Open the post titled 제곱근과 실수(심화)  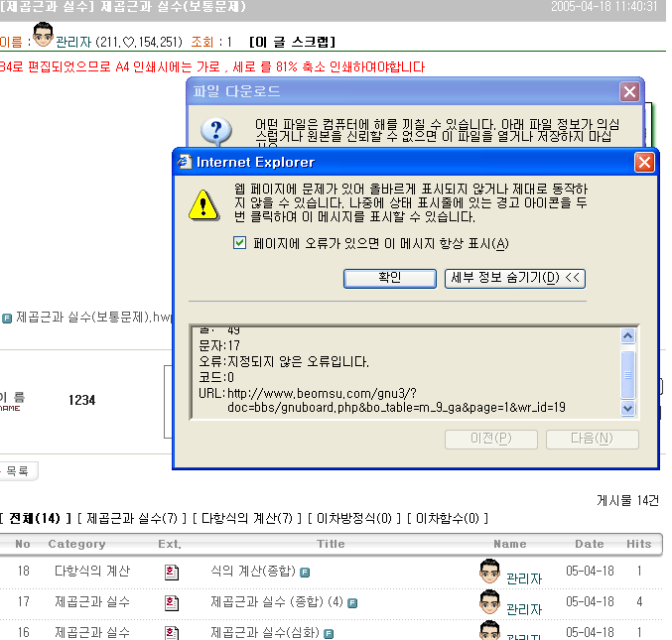tap(265, 632)
